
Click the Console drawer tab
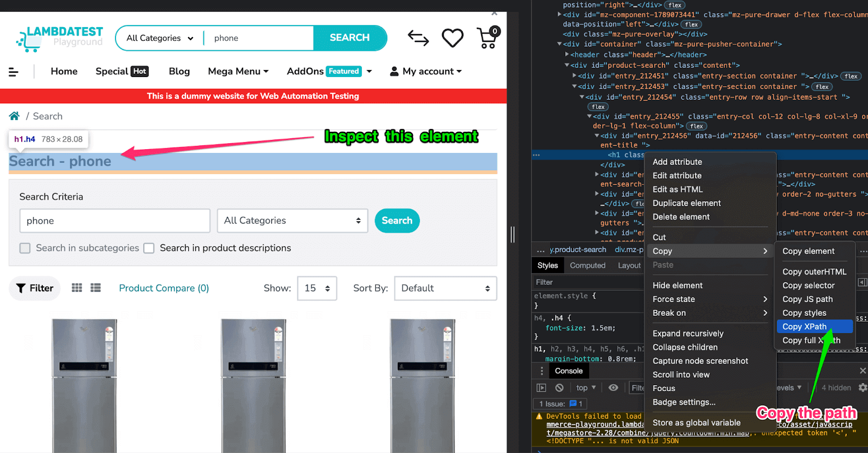[x=569, y=371]
